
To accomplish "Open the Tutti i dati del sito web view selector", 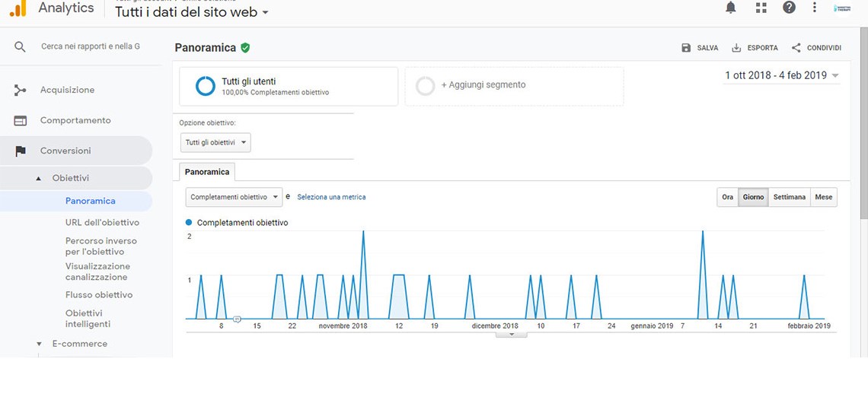I will 192,12.
